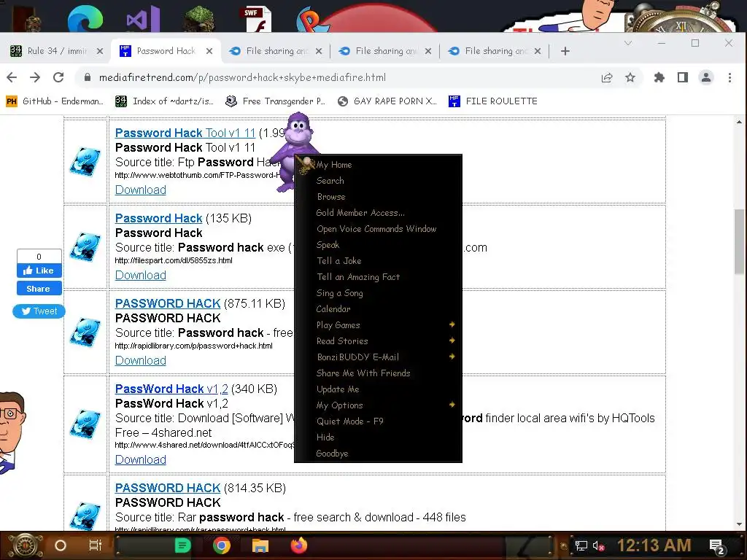
Task: Toggle the browser side panel icon
Action: point(682,77)
